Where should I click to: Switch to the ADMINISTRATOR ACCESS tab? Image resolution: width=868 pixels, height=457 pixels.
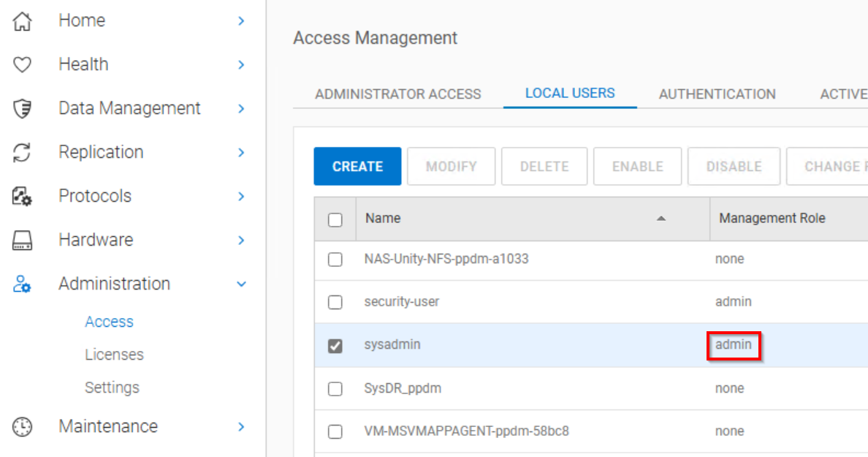click(x=397, y=94)
